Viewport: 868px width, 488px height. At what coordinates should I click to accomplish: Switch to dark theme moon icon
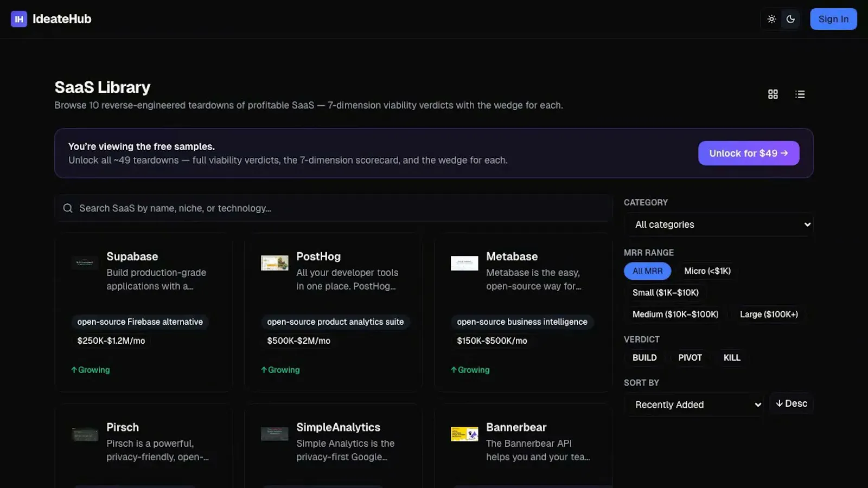[790, 19]
